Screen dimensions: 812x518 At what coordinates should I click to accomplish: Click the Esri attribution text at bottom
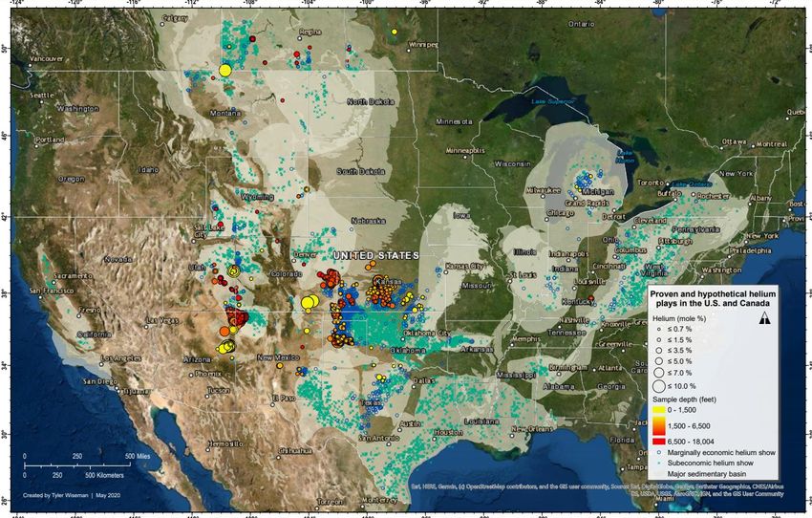tap(597, 490)
